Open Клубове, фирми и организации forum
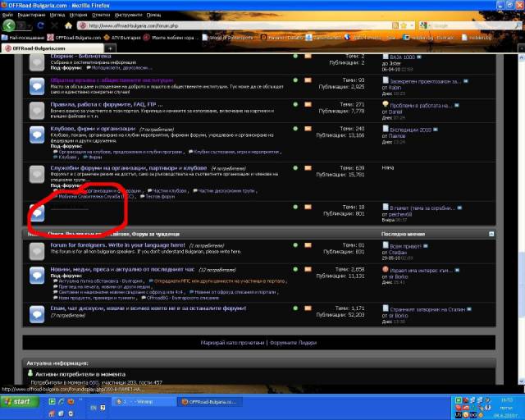 click(x=93, y=129)
